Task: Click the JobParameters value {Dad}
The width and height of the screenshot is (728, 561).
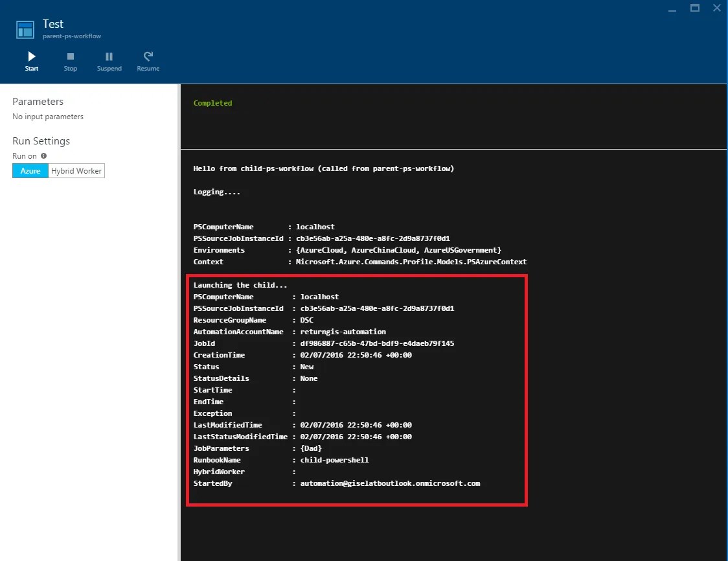Action: point(311,448)
